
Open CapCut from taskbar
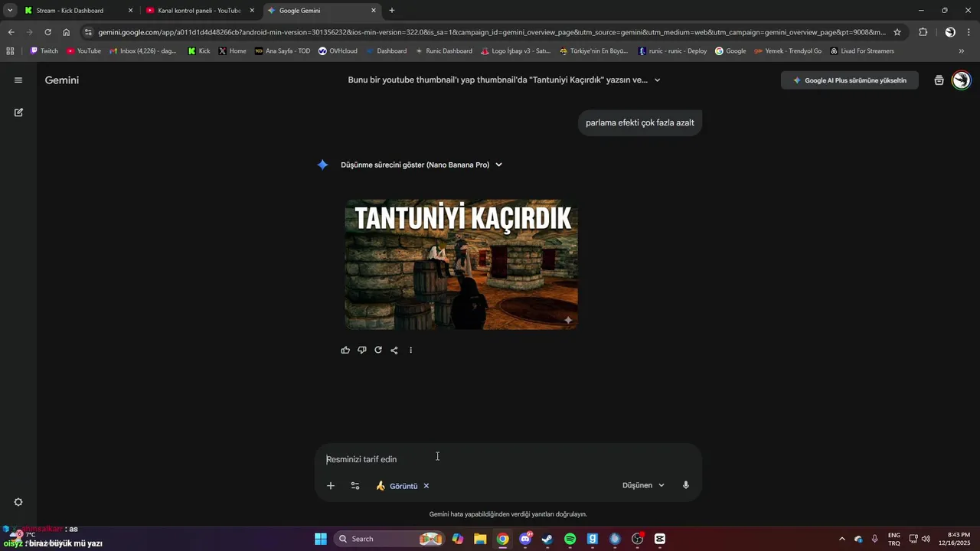click(x=660, y=539)
